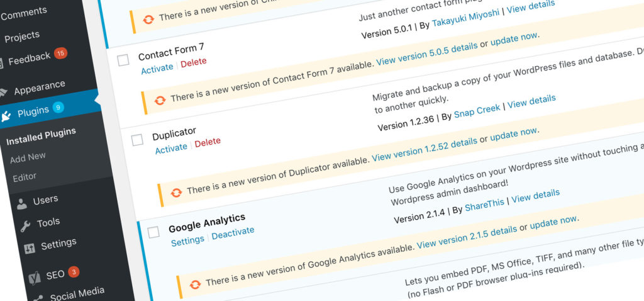The image size is (644, 301).
Task: Delete the Duplicator plugin
Action: (208, 142)
